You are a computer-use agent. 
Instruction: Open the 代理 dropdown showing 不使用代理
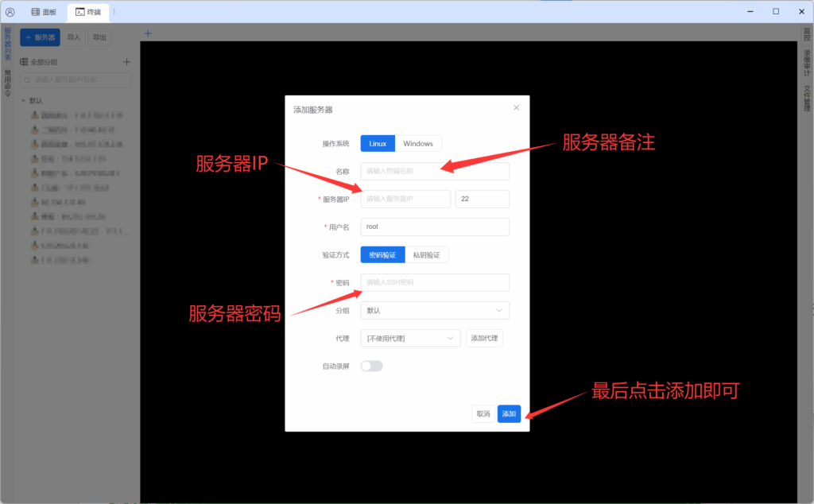411,339
